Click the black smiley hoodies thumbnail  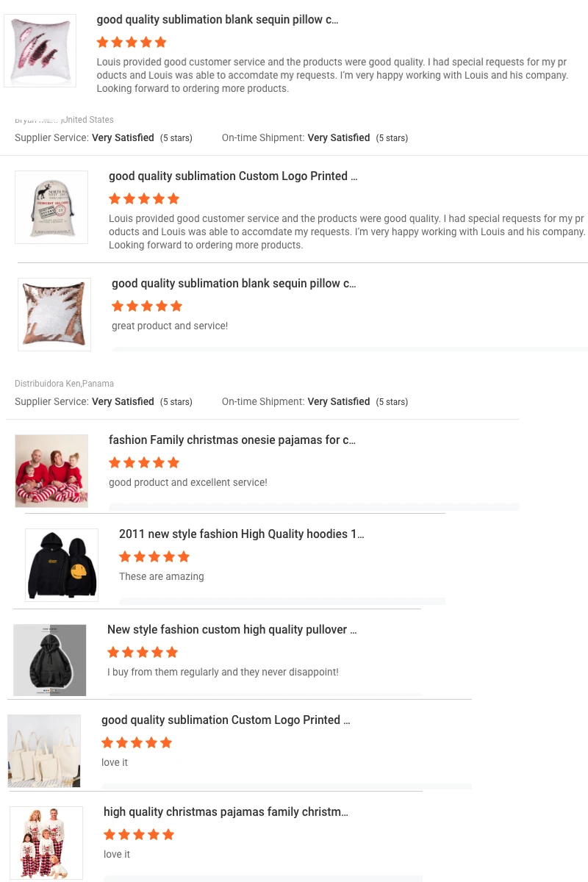[62, 564]
